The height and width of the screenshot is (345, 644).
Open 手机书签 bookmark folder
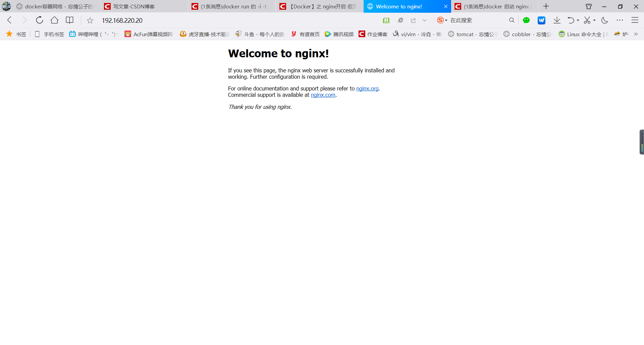49,34
